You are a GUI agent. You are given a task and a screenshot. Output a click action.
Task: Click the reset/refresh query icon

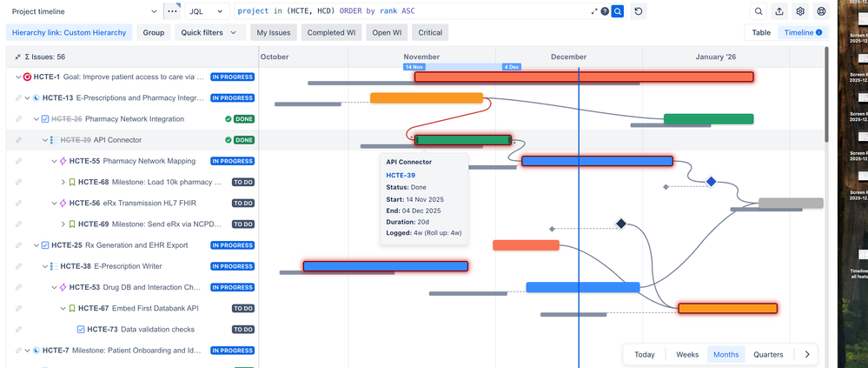tap(639, 11)
